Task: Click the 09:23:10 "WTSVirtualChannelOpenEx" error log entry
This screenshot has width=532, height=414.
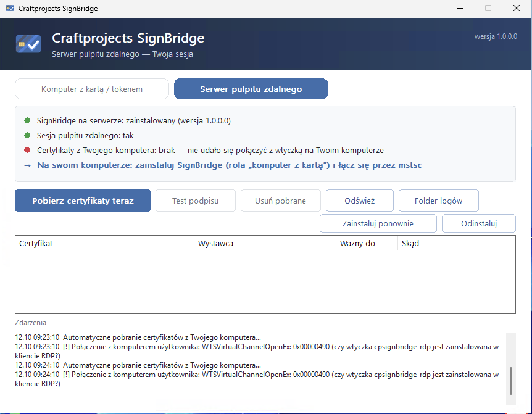Action: point(257,351)
